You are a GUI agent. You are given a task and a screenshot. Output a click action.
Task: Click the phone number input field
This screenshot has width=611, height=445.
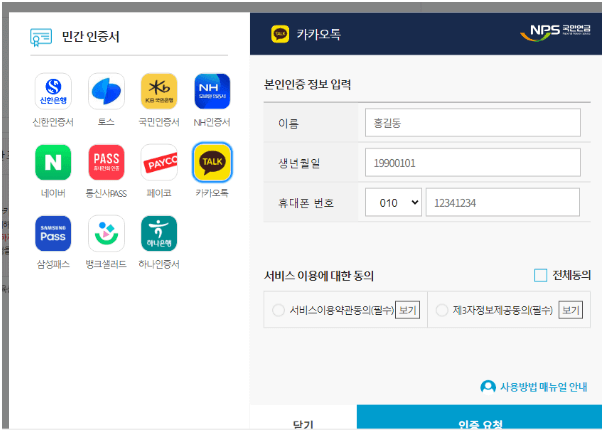pyautogui.click(x=503, y=202)
